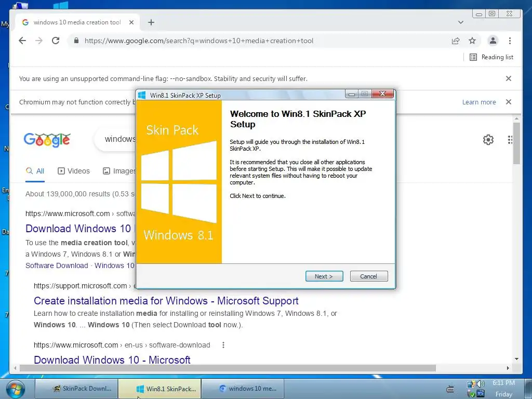Reload the Google search page
Image resolution: width=532 pixels, height=399 pixels.
(x=56, y=41)
